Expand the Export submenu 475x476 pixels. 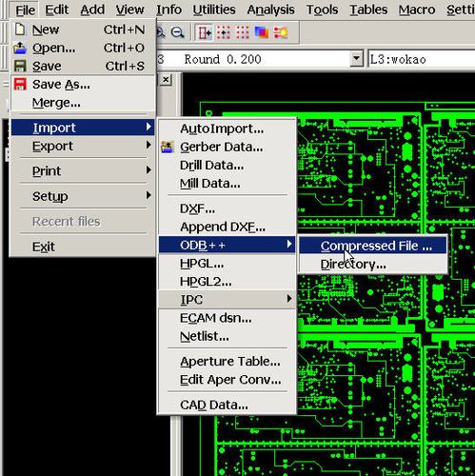pyautogui.click(x=83, y=146)
